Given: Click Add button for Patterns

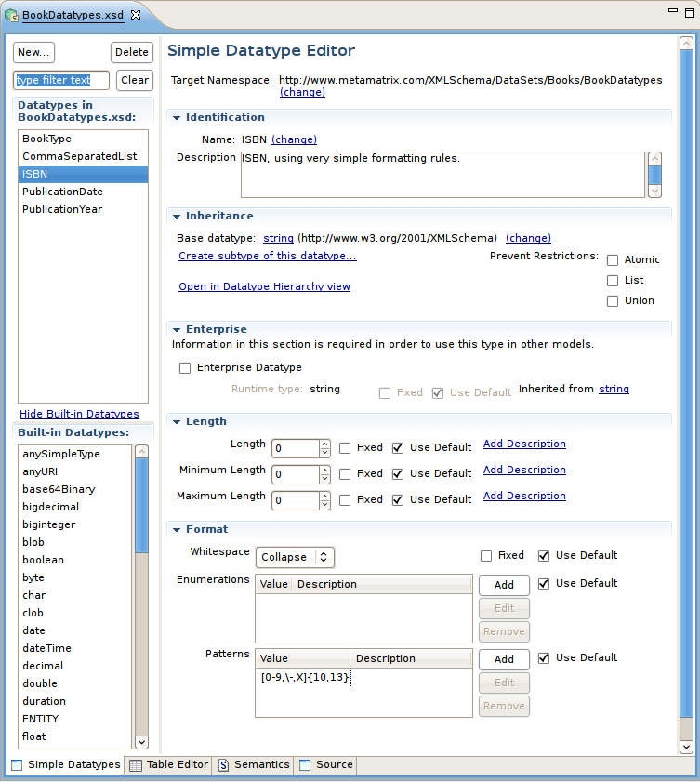Looking at the screenshot, I should pyautogui.click(x=504, y=659).
